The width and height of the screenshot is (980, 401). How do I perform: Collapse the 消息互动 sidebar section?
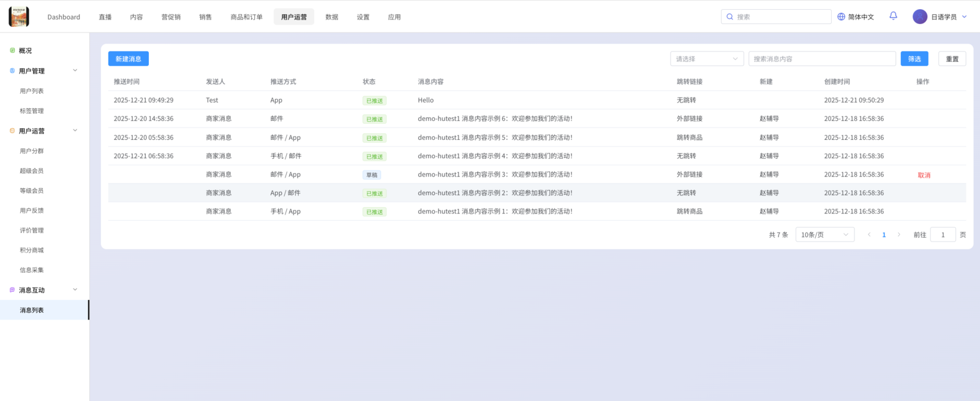click(75, 290)
